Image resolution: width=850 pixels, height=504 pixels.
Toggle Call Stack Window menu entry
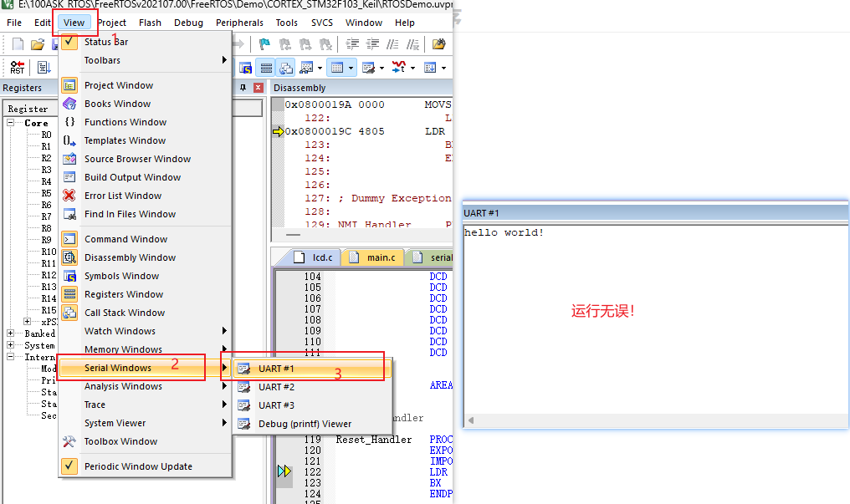point(146,313)
